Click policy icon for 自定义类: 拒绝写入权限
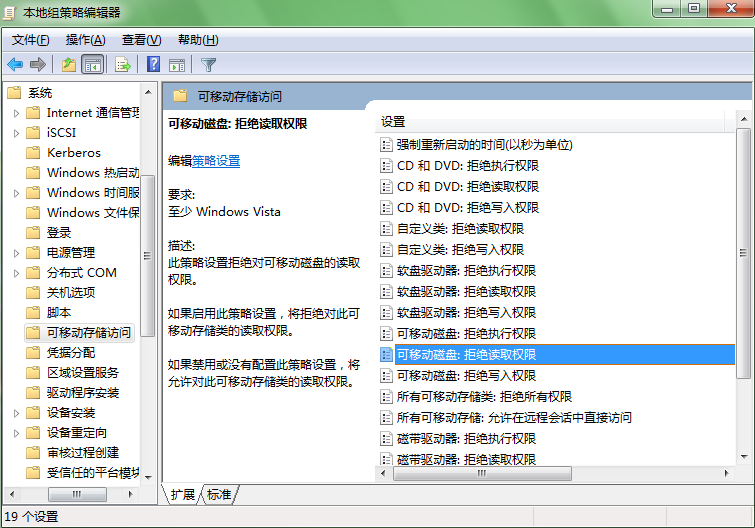The image size is (755, 528). tap(386, 249)
